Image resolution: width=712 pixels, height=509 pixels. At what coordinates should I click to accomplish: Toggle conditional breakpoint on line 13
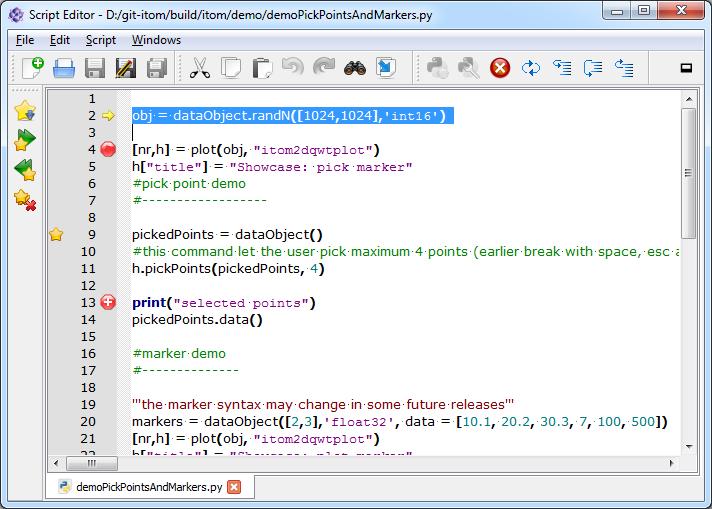(108, 302)
